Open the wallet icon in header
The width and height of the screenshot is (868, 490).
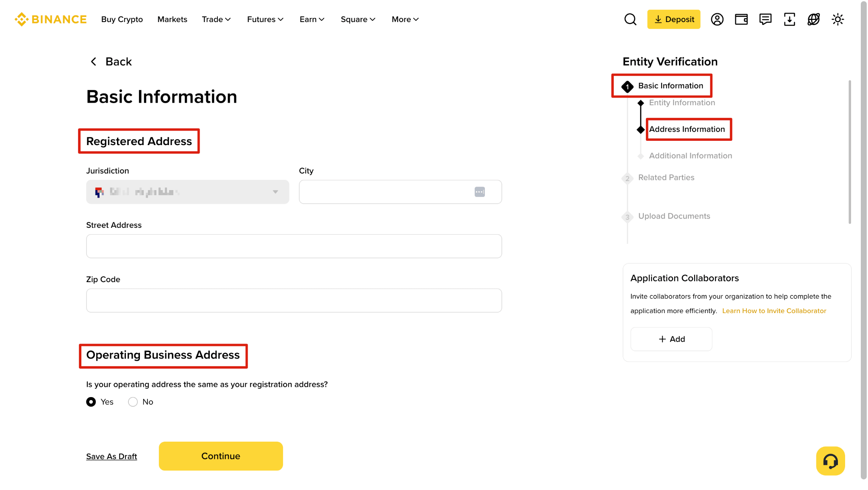pos(741,19)
